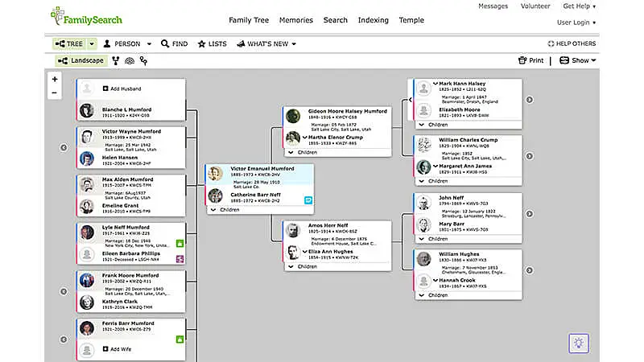Screen dimensions: 644x362
Task: Expand Children under John Neff
Action: [433, 239]
